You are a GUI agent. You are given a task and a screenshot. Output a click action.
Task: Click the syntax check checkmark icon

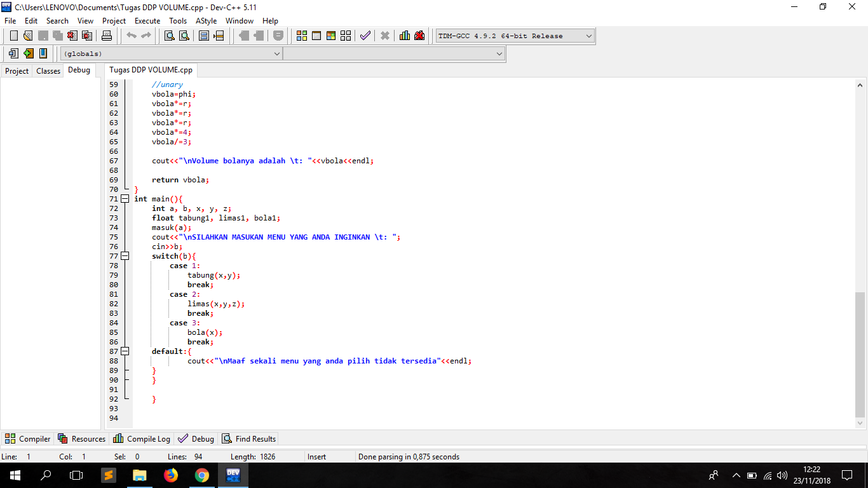point(365,36)
